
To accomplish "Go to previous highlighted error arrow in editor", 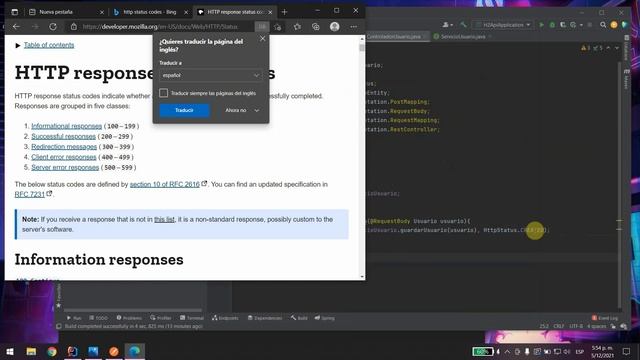I will (x=608, y=48).
